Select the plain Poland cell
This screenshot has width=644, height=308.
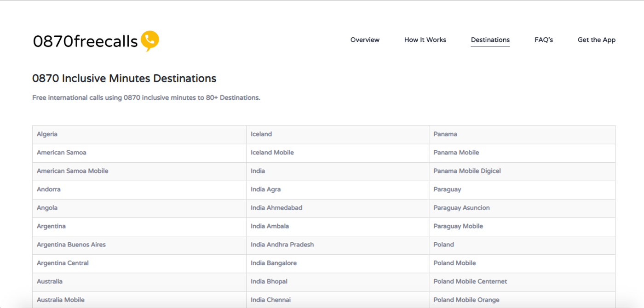[522, 245]
